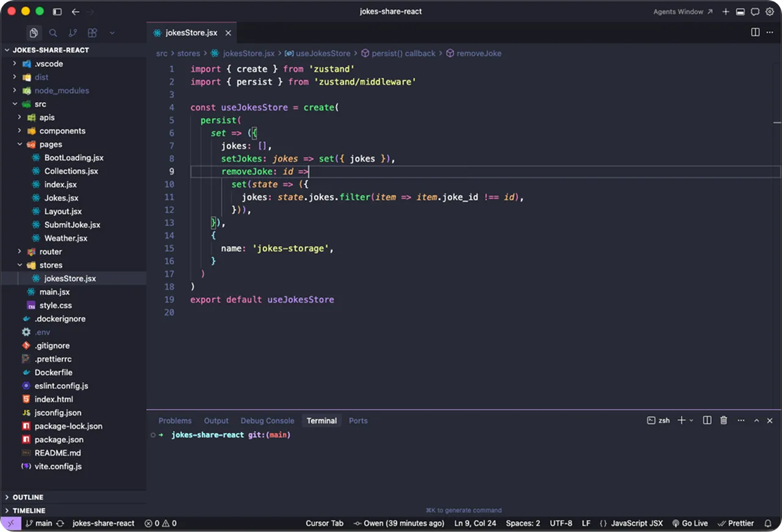
Task: Open the Source Control view icon
Action: pos(73,33)
